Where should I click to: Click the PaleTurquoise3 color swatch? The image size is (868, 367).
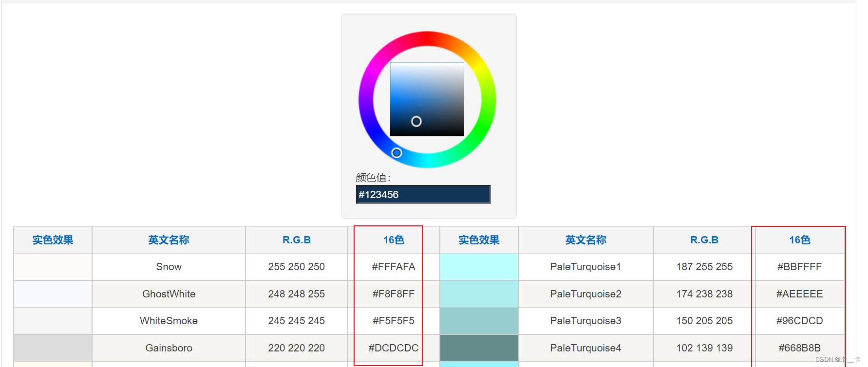(x=479, y=321)
